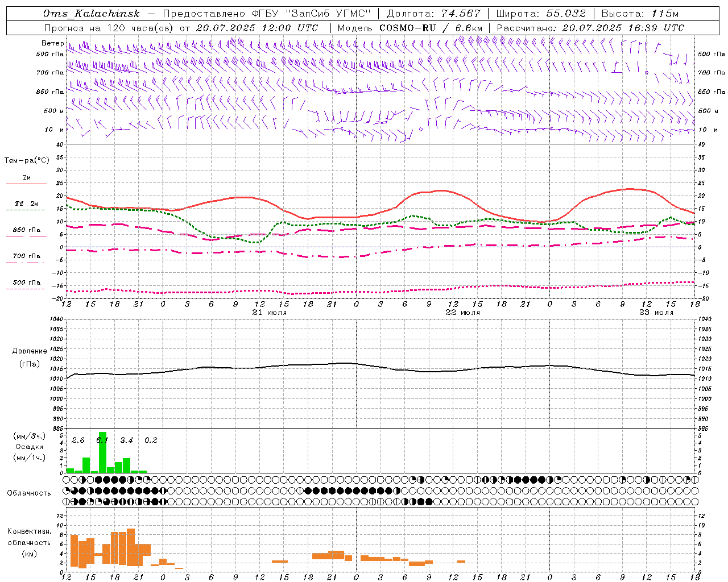The image size is (728, 582).
Task: Click the tallest green precipitation bar
Action: (102, 452)
